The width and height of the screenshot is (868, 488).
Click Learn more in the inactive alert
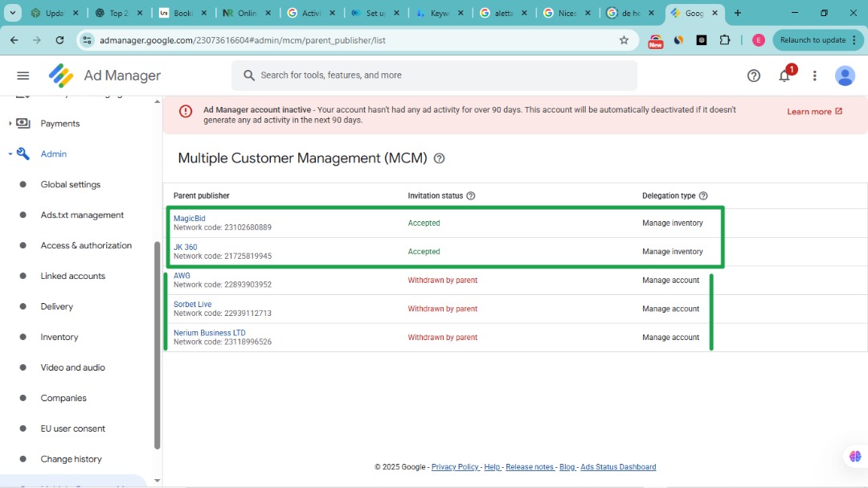pyautogui.click(x=814, y=112)
